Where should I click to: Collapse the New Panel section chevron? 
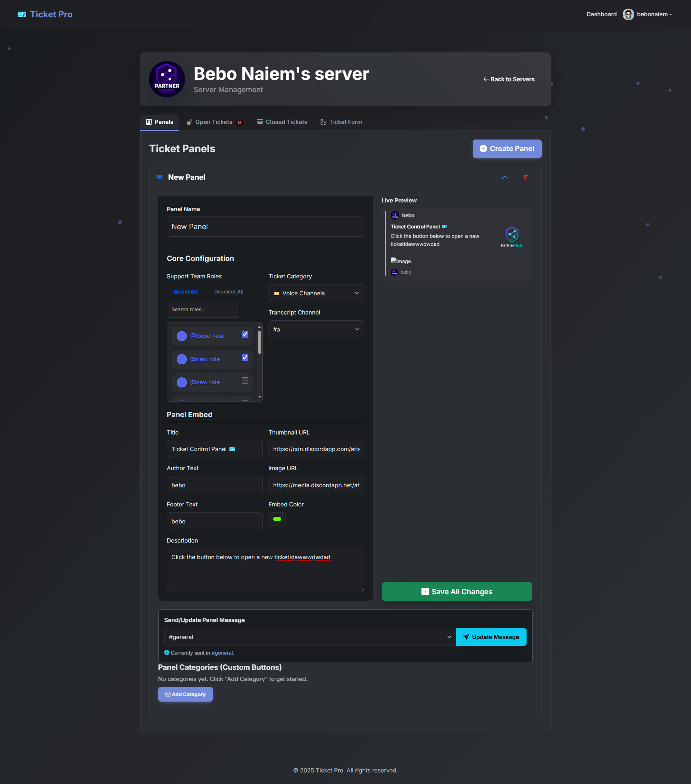pos(505,177)
